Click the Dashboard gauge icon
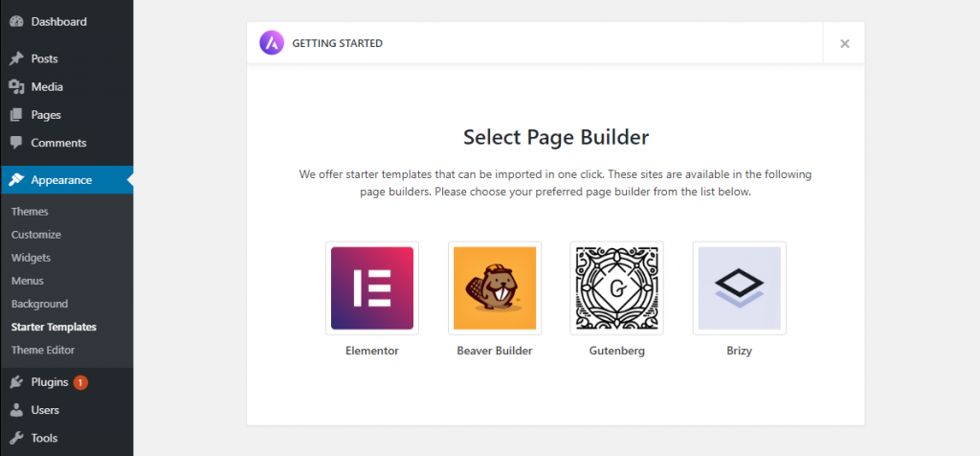 tap(16, 22)
